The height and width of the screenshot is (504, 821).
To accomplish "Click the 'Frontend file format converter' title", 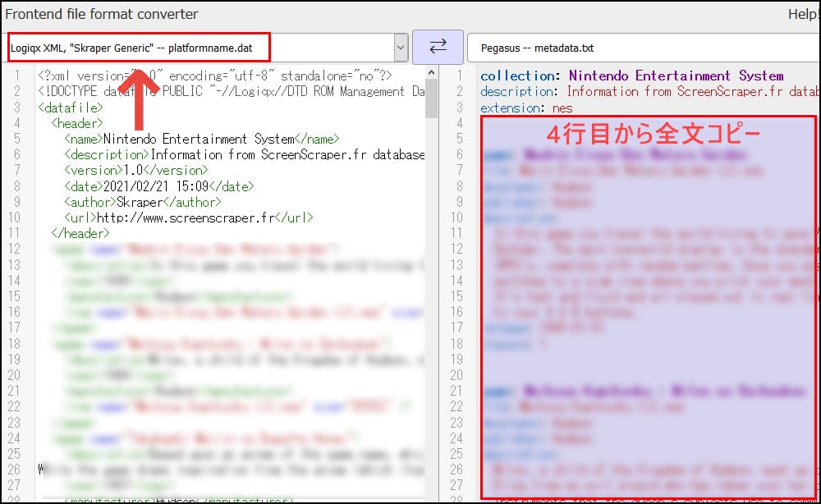I will pos(102,14).
